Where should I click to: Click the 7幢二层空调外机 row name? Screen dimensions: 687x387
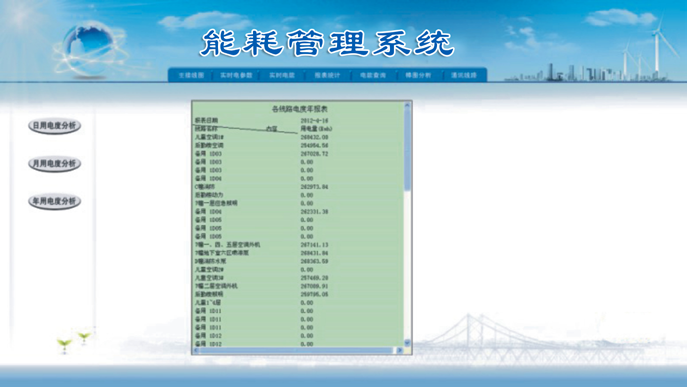click(216, 286)
